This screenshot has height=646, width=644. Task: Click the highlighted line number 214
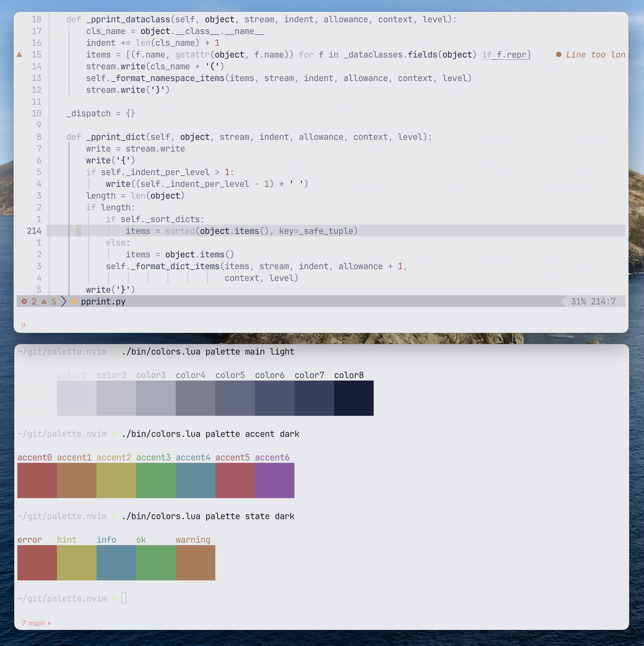pyautogui.click(x=34, y=231)
